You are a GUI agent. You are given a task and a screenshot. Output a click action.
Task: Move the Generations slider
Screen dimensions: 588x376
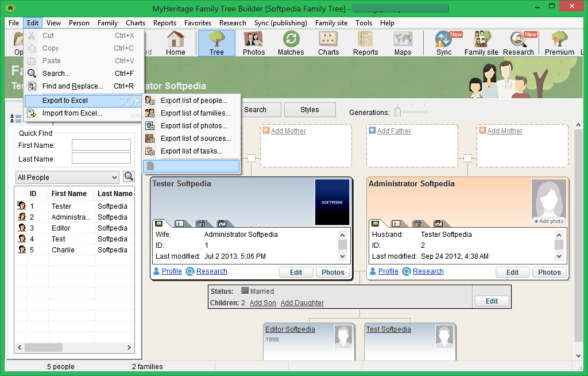pyautogui.click(x=398, y=112)
